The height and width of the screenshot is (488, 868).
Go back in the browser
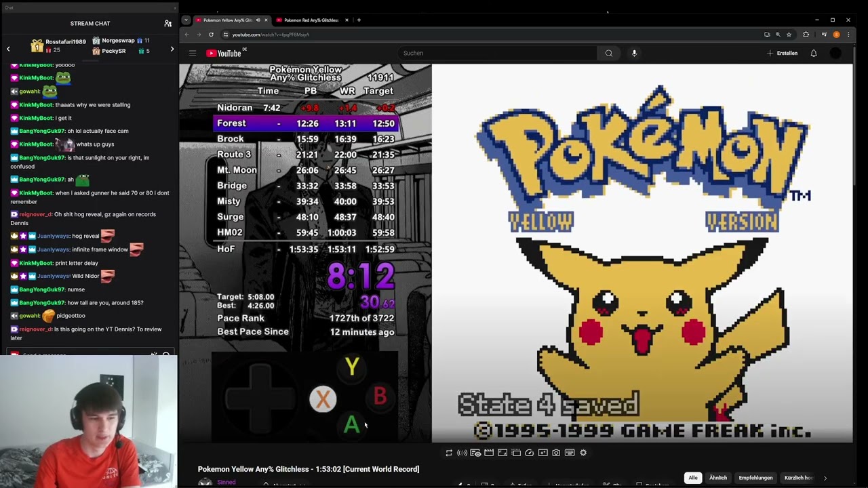187,35
